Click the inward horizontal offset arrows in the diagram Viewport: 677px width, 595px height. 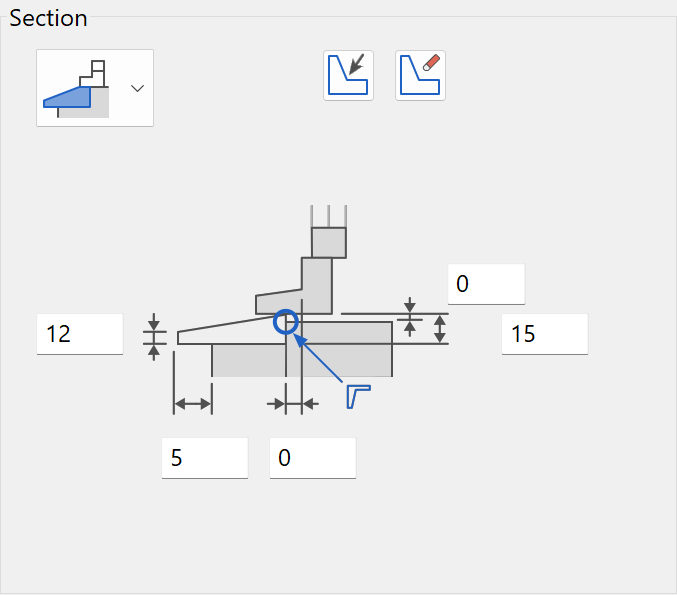(293, 404)
